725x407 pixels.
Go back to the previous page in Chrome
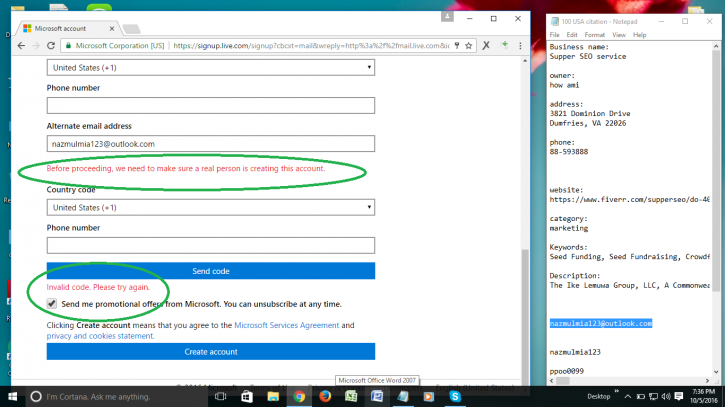point(21,45)
